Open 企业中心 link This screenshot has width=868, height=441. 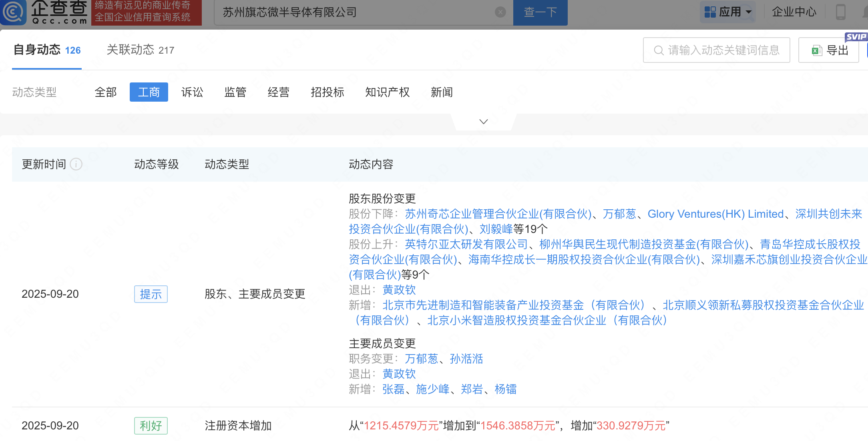[794, 12]
